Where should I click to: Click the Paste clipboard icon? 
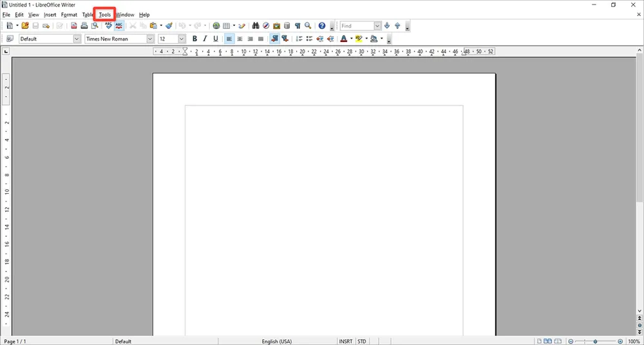coord(154,26)
